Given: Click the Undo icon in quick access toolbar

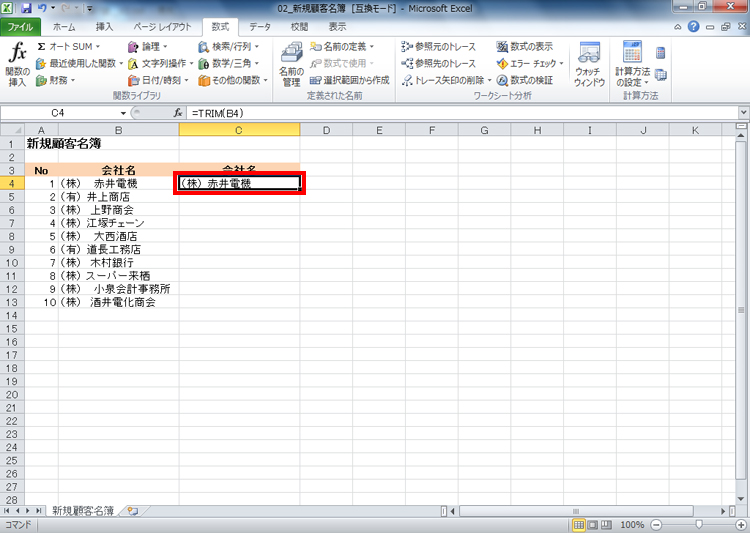Looking at the screenshot, I should click(42, 8).
